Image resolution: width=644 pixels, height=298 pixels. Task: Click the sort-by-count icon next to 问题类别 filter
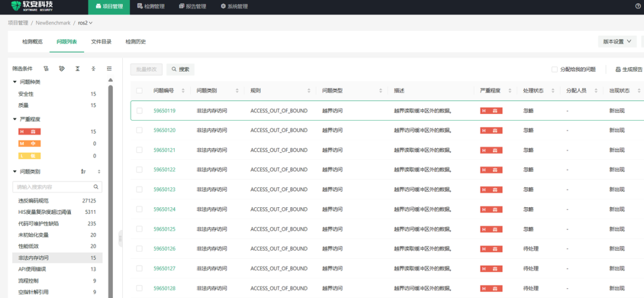pos(83,171)
